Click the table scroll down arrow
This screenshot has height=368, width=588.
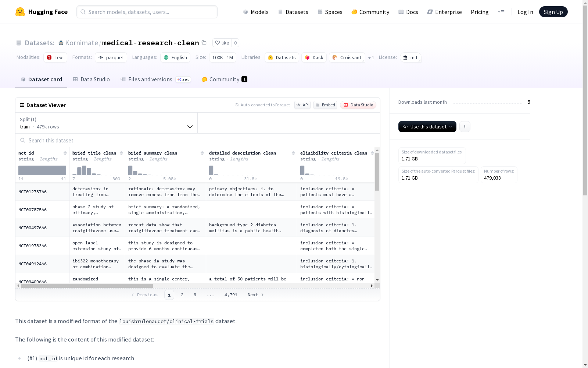pyautogui.click(x=377, y=280)
